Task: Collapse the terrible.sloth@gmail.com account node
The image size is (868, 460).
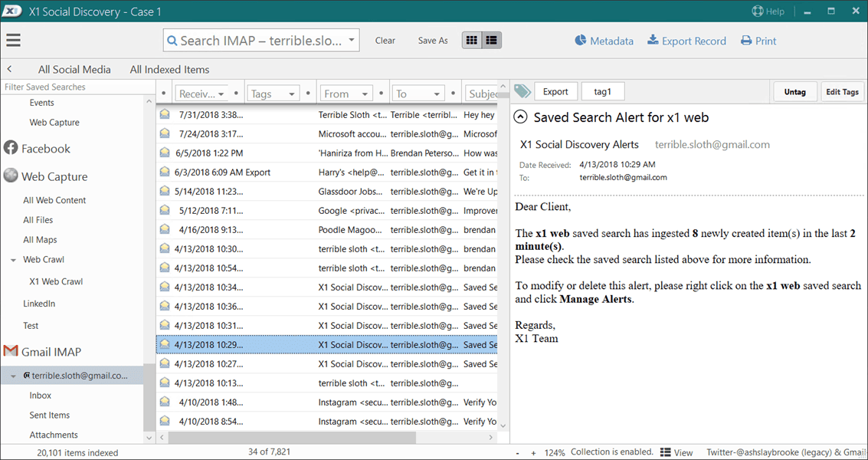Action: (x=13, y=376)
